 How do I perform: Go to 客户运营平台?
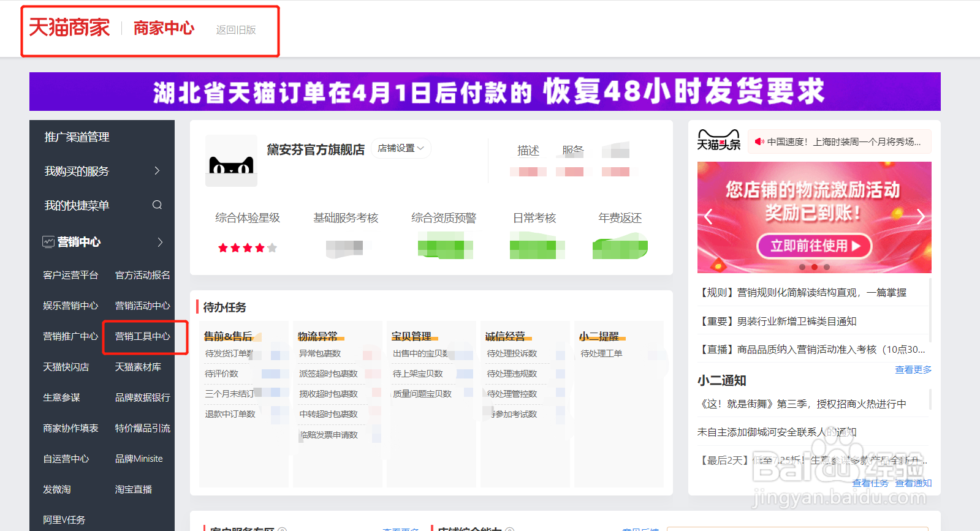point(70,275)
